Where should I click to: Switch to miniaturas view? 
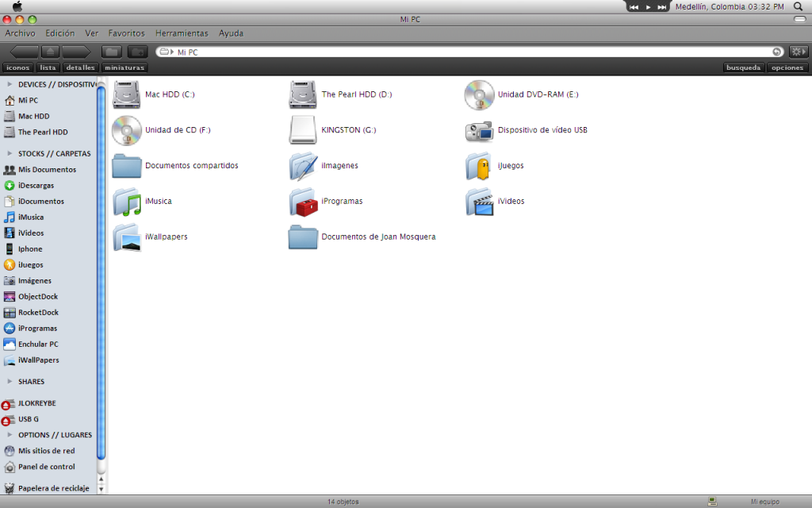pyautogui.click(x=124, y=68)
